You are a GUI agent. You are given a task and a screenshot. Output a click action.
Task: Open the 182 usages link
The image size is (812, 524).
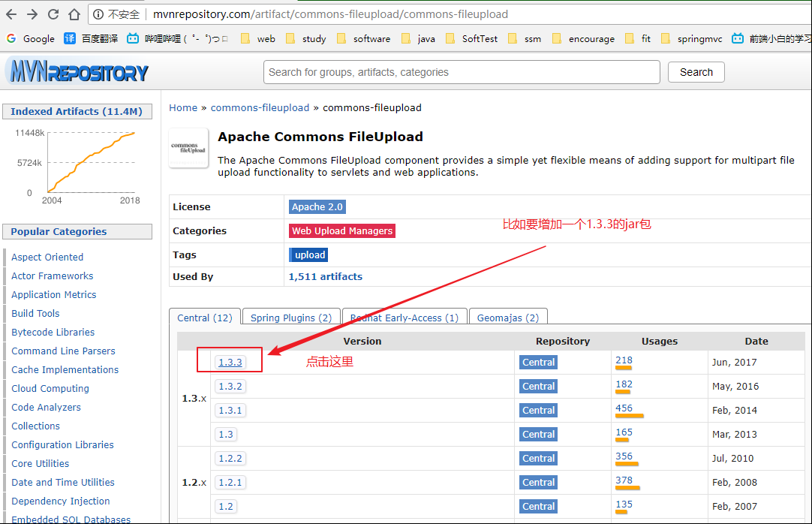(x=624, y=384)
